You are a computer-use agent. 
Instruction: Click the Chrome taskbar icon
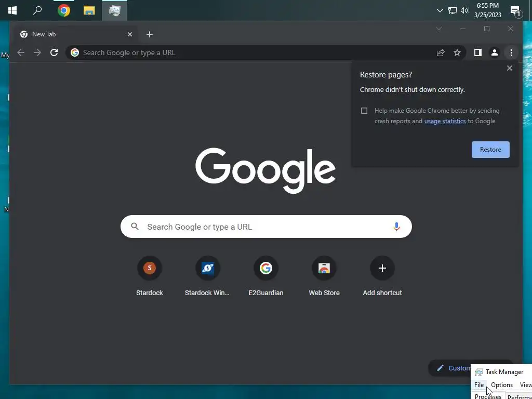click(x=64, y=10)
